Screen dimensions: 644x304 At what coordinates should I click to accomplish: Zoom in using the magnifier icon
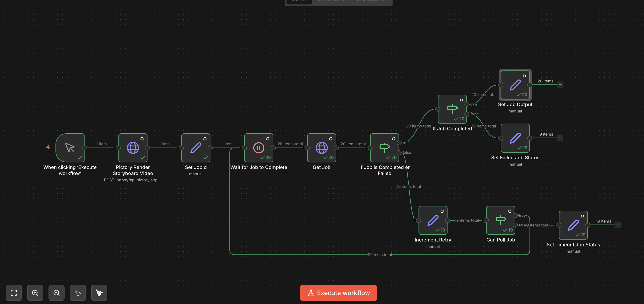pyautogui.click(x=35, y=293)
